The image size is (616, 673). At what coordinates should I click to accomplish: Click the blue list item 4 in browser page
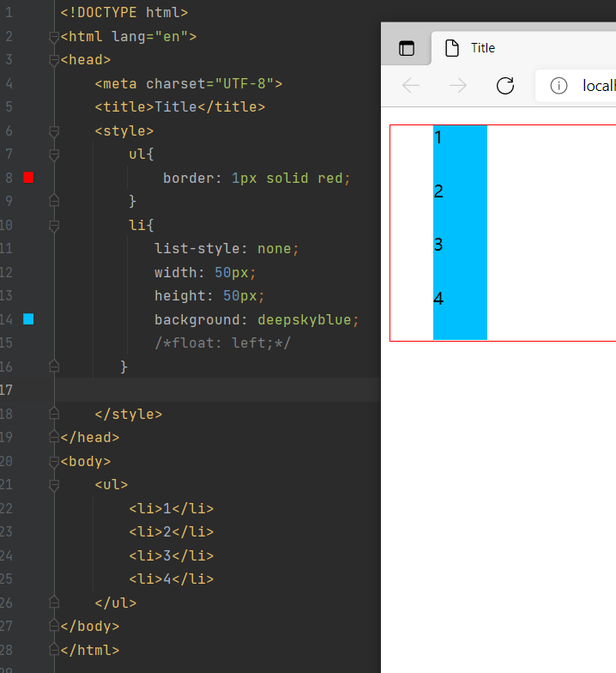coord(460,312)
